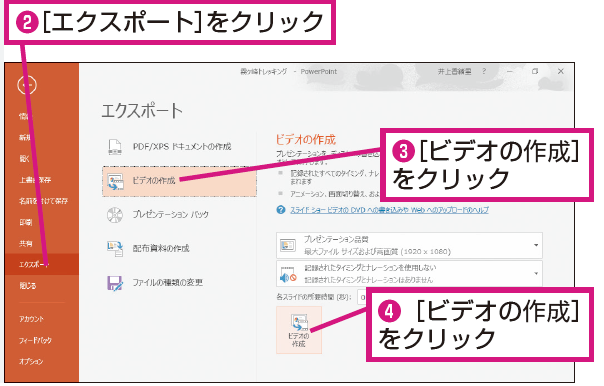Click the user account name 井上香緒里
This screenshot has width=604, height=386.
pos(454,71)
